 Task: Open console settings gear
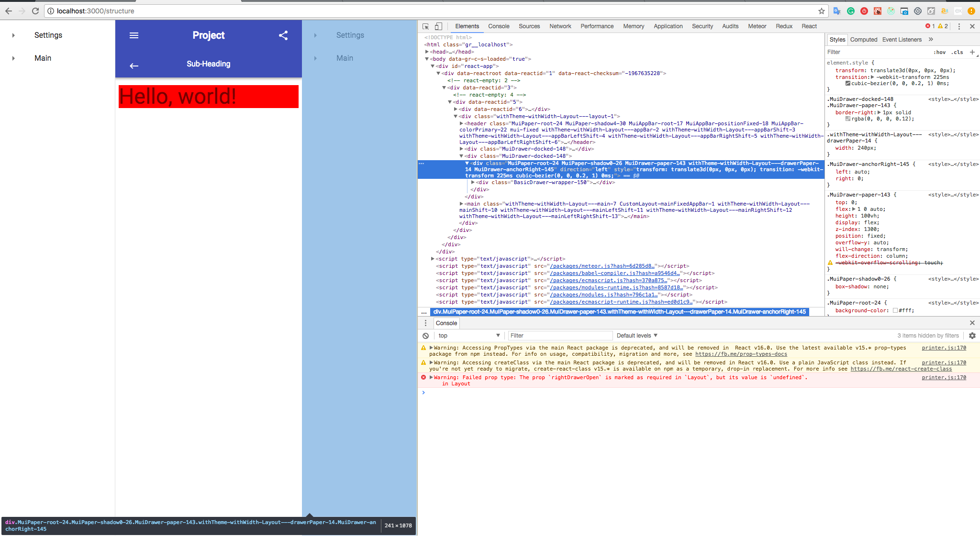point(972,336)
